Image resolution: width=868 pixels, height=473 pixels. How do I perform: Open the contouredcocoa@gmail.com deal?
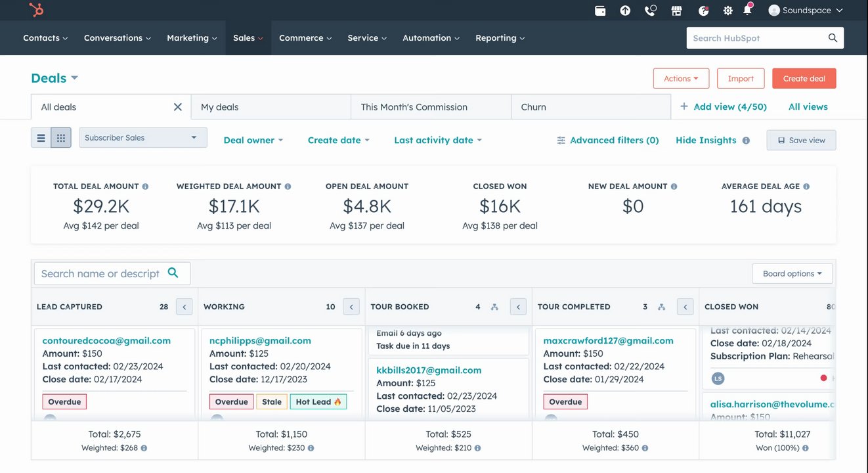106,341
